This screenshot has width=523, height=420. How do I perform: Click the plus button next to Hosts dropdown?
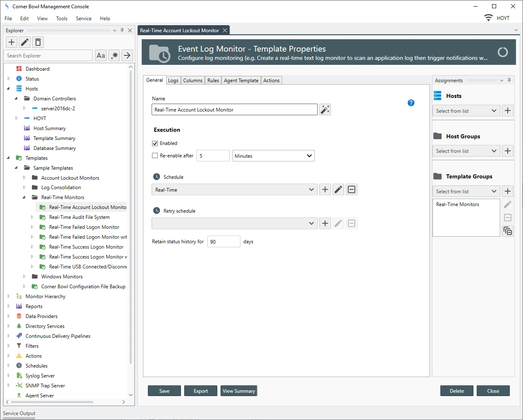[x=508, y=111]
